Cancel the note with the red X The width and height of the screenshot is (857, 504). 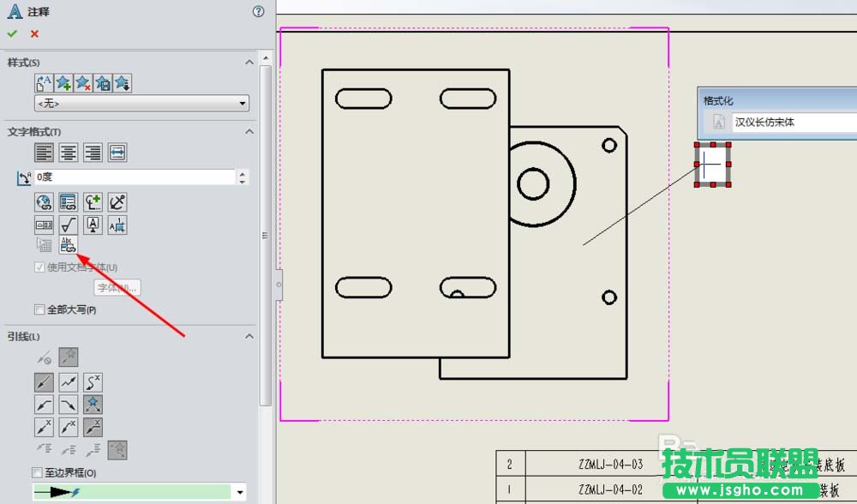tap(34, 34)
